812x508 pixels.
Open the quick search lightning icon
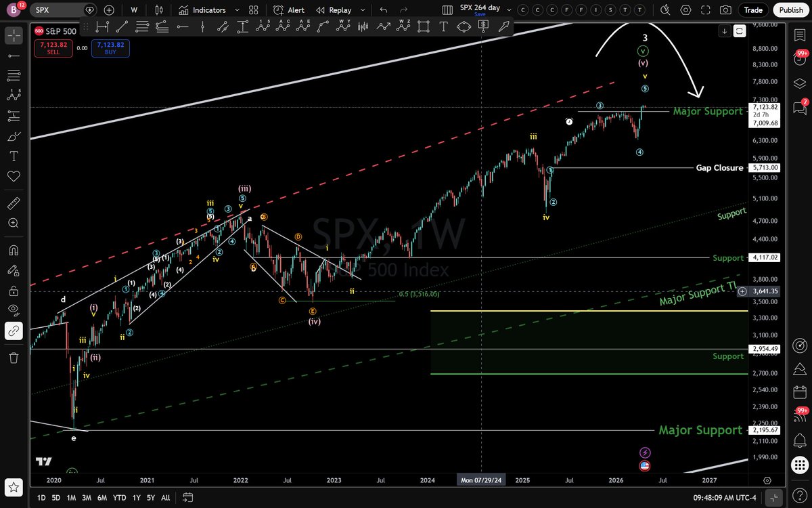pyautogui.click(x=665, y=10)
